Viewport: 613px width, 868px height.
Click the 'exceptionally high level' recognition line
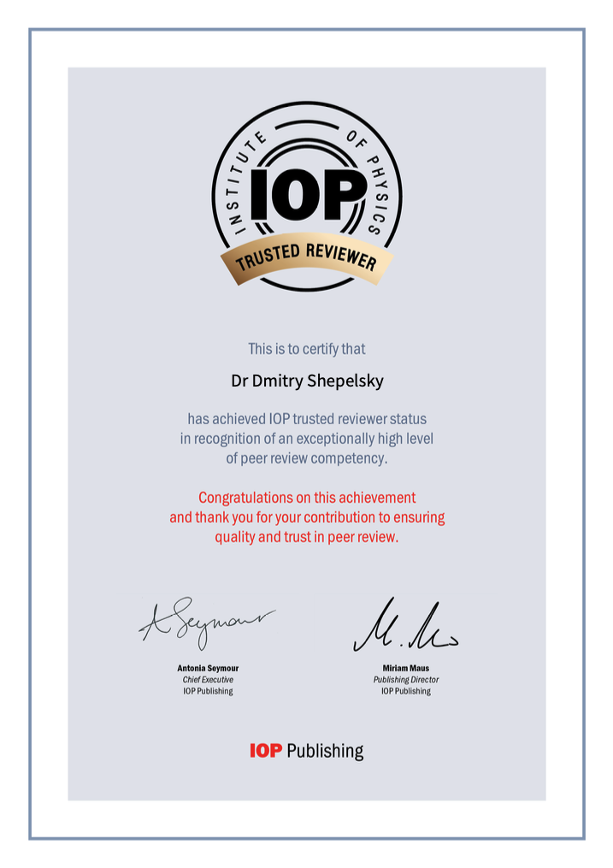(306, 439)
